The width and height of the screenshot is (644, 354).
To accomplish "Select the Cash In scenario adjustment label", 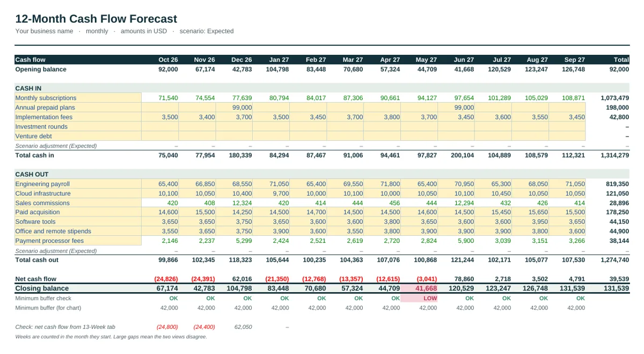I will [56, 146].
